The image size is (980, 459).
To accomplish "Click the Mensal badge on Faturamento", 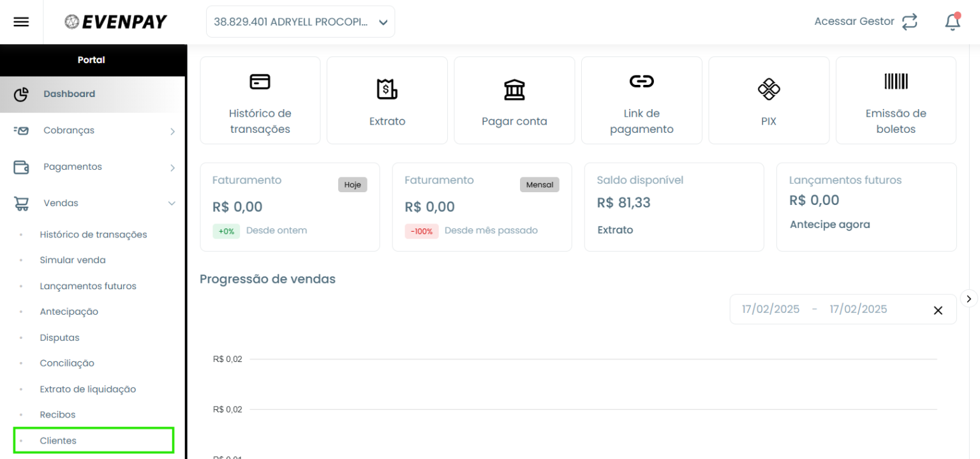I will point(540,184).
